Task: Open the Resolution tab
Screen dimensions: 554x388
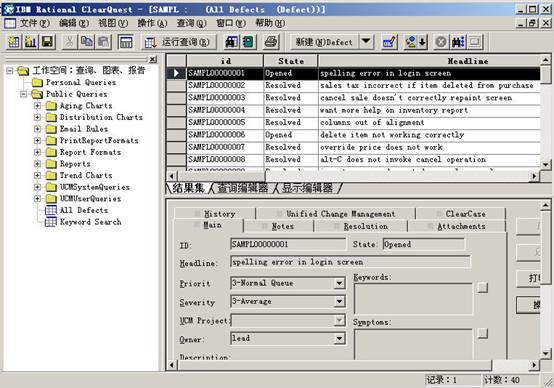Action: tap(361, 226)
